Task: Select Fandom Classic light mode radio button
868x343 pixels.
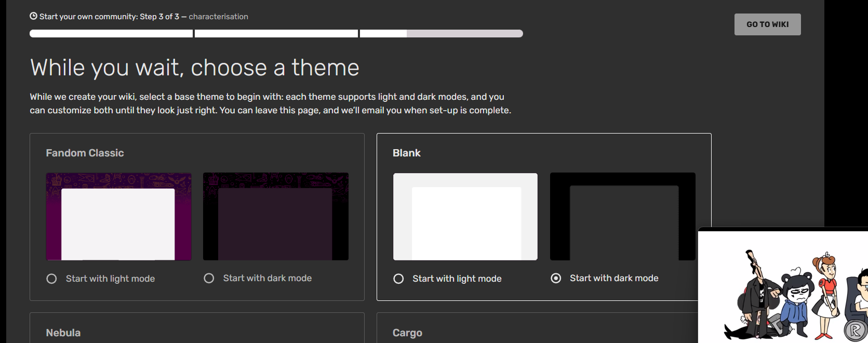Action: [51, 279]
